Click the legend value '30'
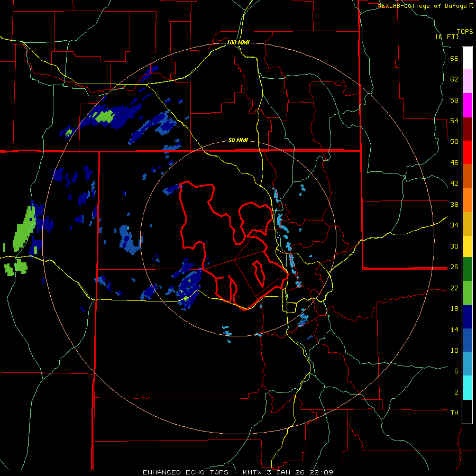The image size is (476, 476). [454, 246]
